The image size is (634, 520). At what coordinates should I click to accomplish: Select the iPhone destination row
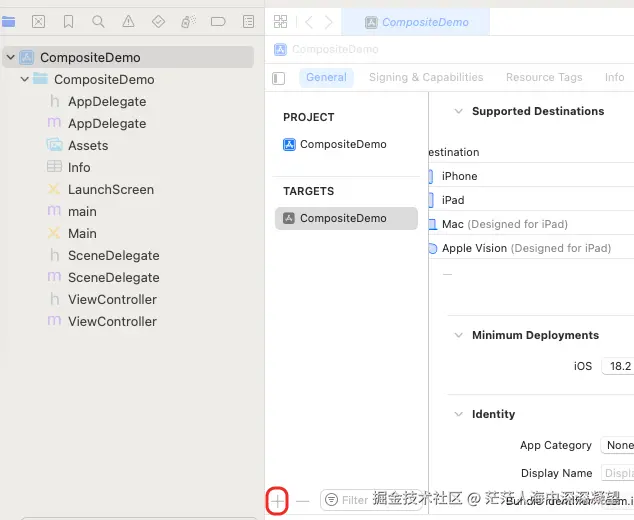pyautogui.click(x=531, y=176)
